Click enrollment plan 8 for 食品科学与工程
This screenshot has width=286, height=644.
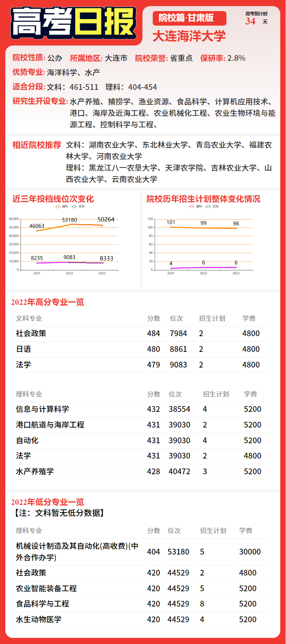tap(202, 604)
